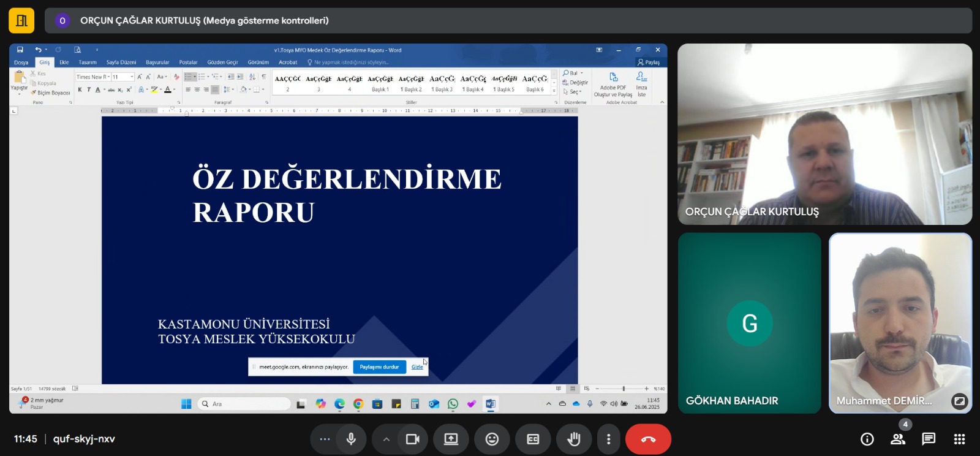Screen dimensions: 980x456
Task: Raise hand in the meeting
Action: 574,439
